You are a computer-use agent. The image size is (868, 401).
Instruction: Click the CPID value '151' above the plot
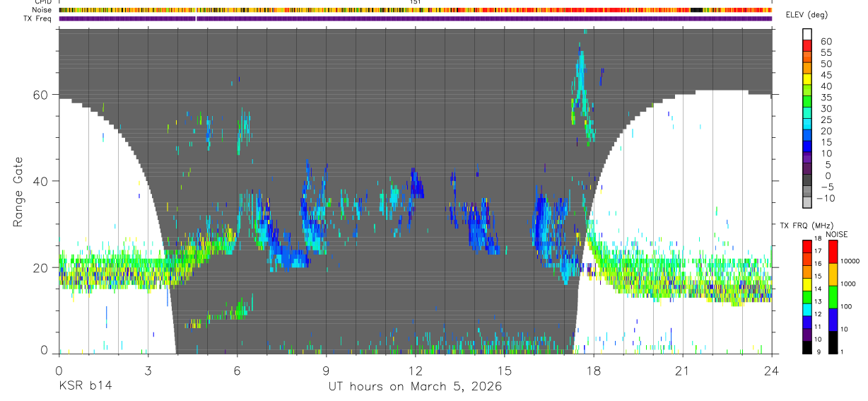tap(415, 2)
